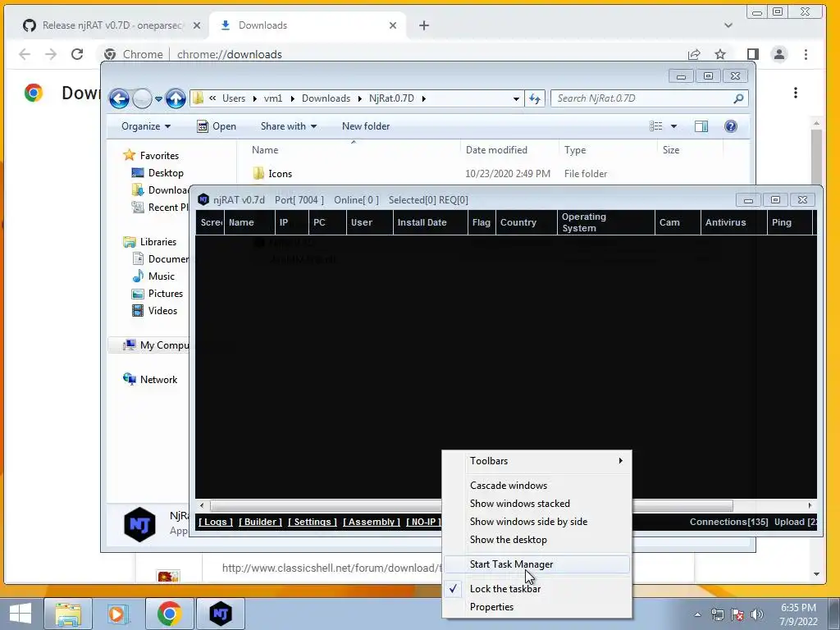
Task: Open the Organize dropdown menu
Action: pyautogui.click(x=146, y=126)
